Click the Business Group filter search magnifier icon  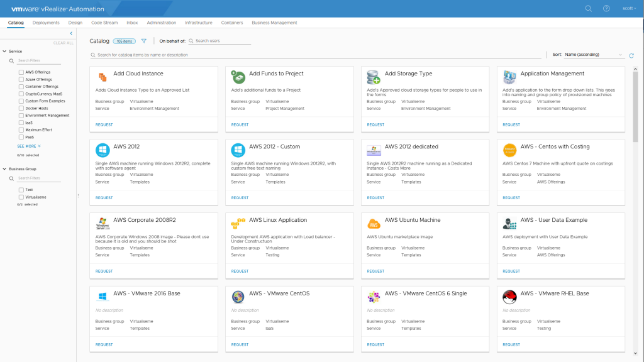click(11, 178)
